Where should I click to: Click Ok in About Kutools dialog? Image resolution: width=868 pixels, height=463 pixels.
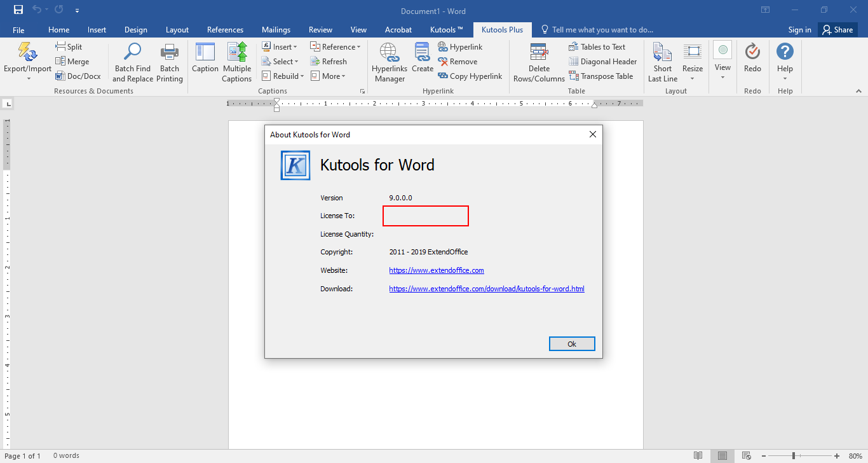pos(572,343)
